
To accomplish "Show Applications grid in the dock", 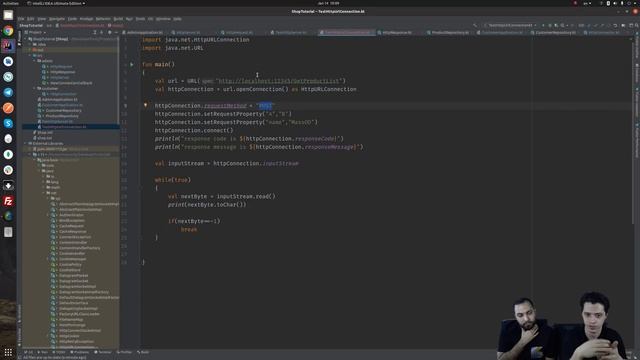I will point(8,352).
